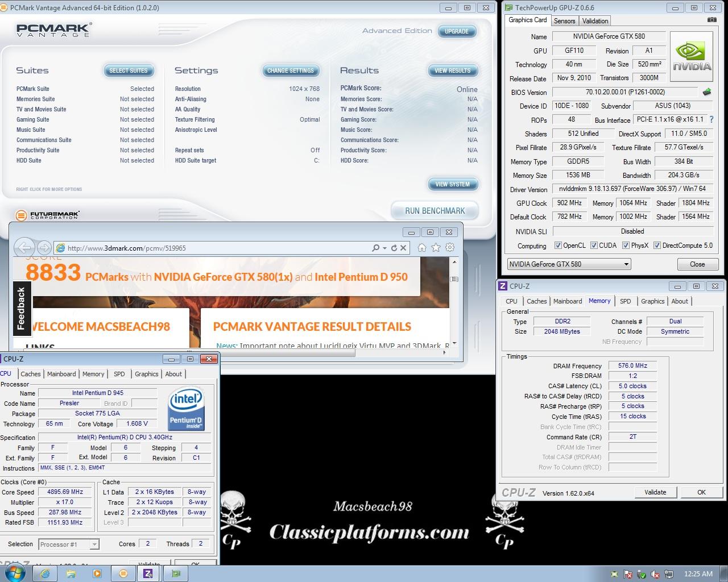Click the search magnifier in the address bar
The height and width of the screenshot is (582, 728).
[x=375, y=248]
